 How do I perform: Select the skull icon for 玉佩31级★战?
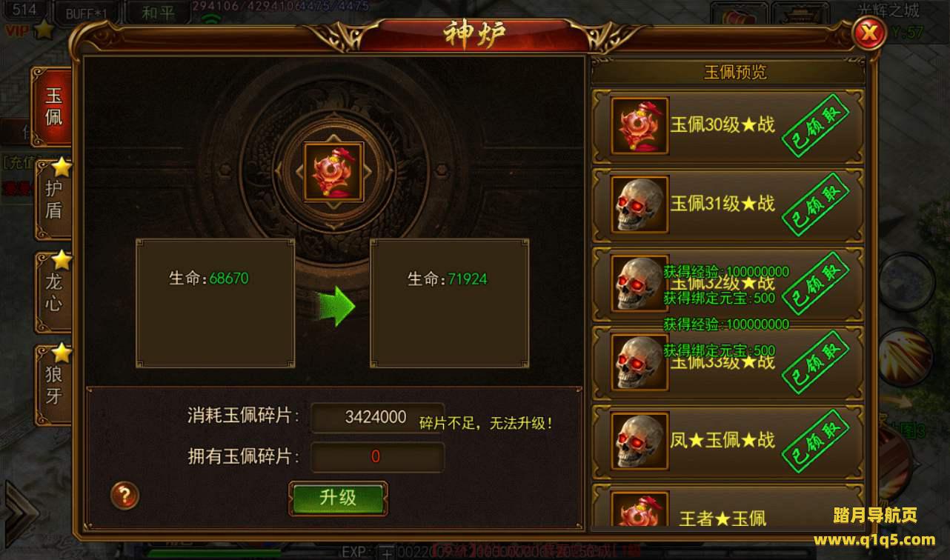pyautogui.click(x=640, y=204)
